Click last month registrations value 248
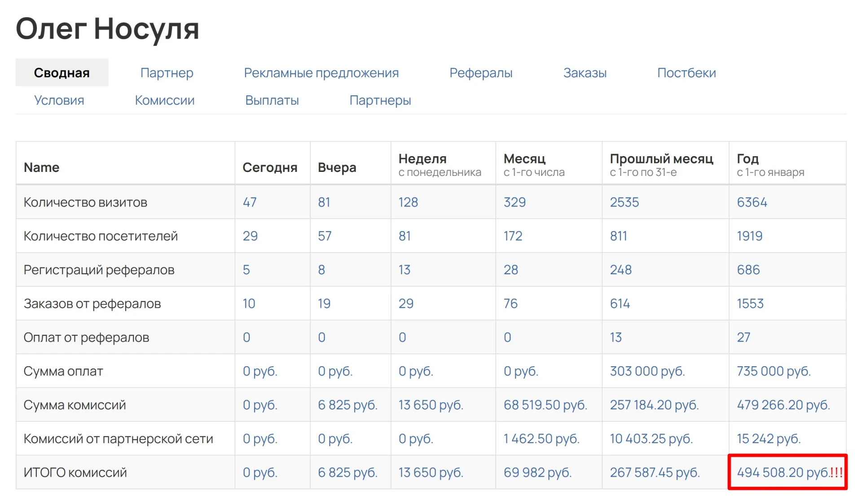The width and height of the screenshot is (862, 504). 621,270
